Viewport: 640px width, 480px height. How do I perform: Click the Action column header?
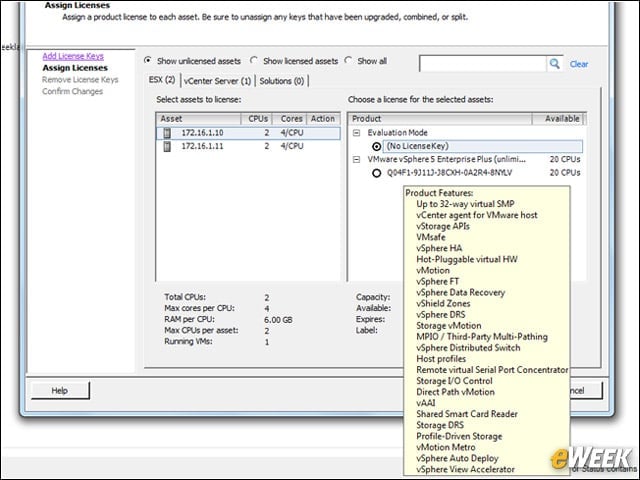pos(323,119)
